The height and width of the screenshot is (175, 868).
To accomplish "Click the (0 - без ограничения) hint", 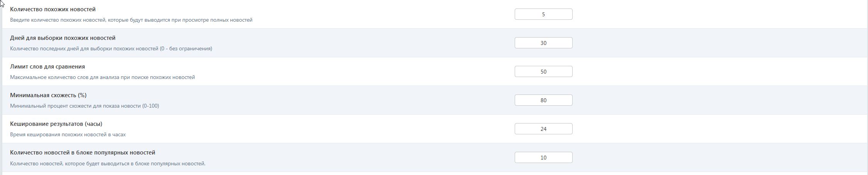I will tap(186, 48).
